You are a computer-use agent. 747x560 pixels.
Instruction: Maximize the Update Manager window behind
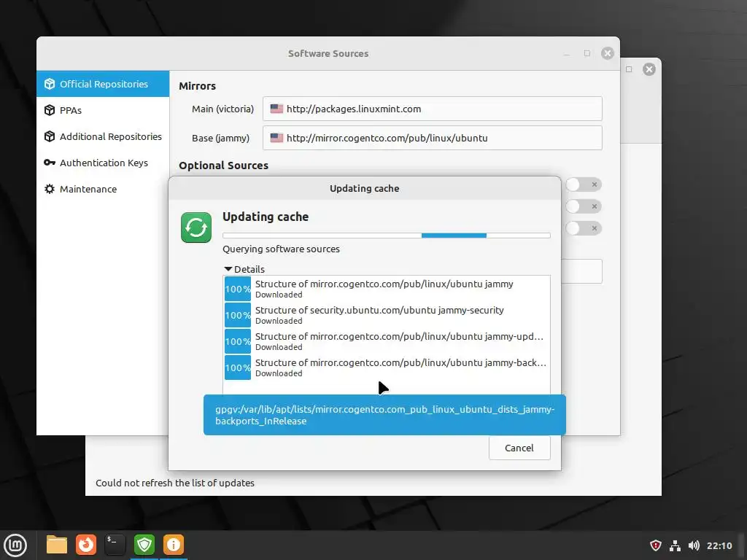click(x=629, y=69)
